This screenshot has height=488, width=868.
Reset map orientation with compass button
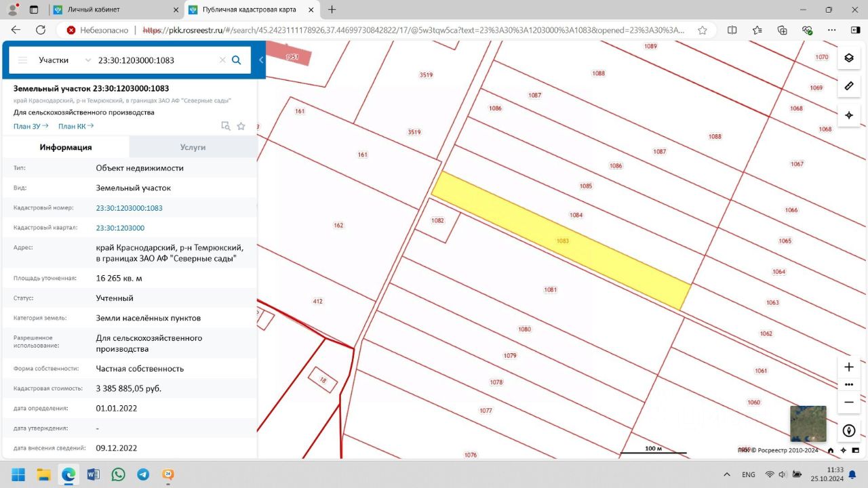click(848, 430)
